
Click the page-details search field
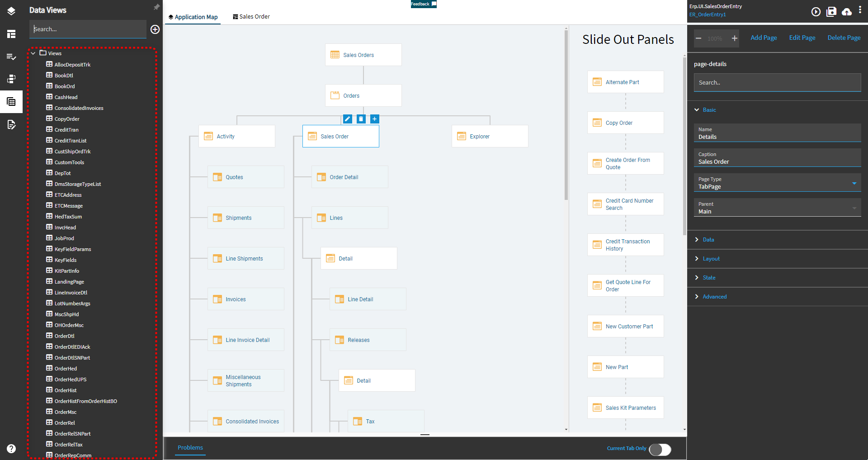click(778, 83)
